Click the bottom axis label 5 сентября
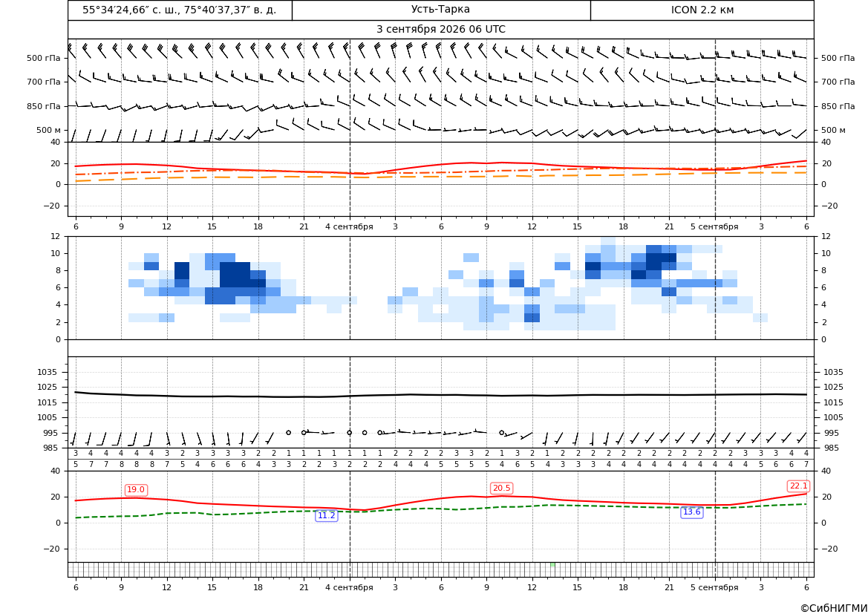Image resolution: width=868 pixels, height=614 pixels. click(714, 587)
